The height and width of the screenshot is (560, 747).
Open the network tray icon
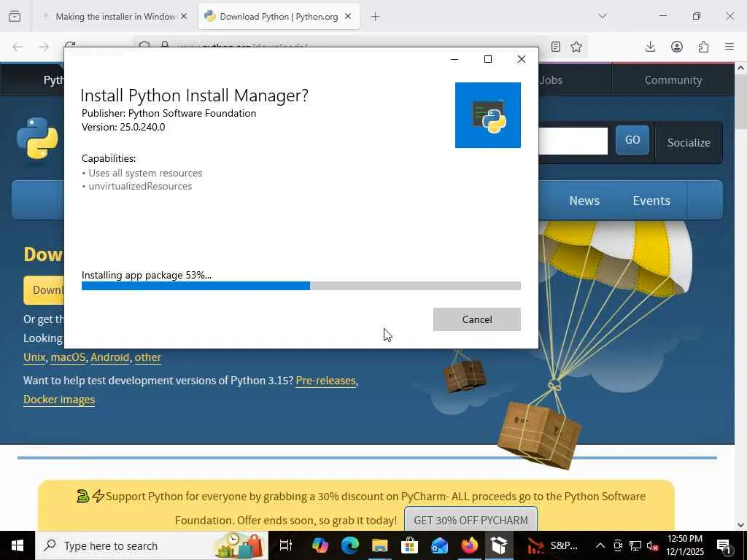(x=635, y=545)
